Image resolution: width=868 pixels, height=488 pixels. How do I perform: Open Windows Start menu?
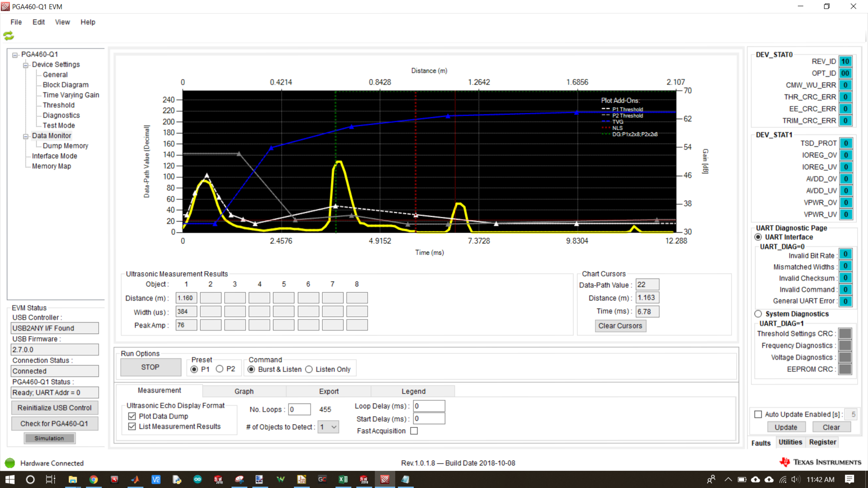tap(9, 479)
